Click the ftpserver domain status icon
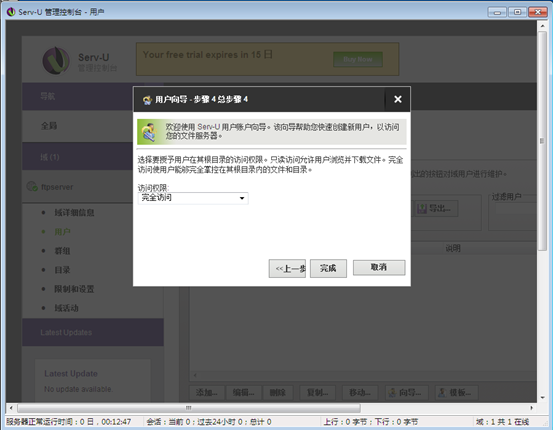Screen dimensions: 553x430 click(32, 186)
